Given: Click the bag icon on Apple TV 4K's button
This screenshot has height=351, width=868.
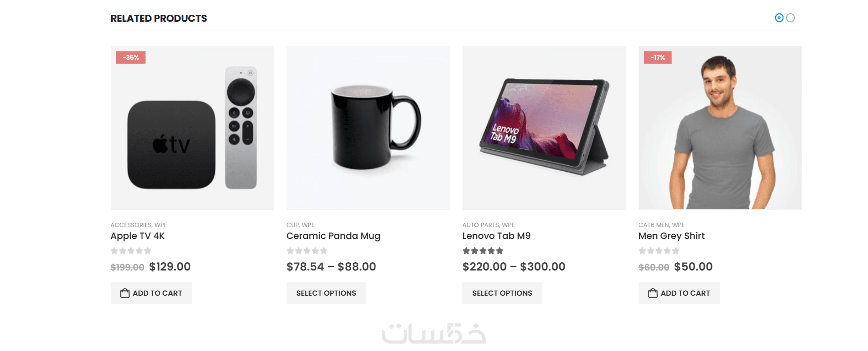Looking at the screenshot, I should pos(125,293).
